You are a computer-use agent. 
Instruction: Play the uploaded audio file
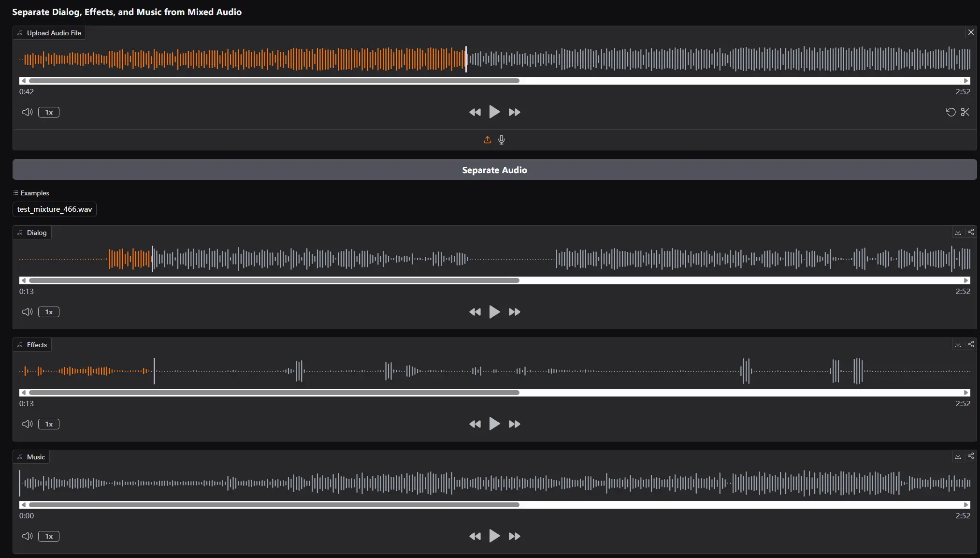coord(494,112)
